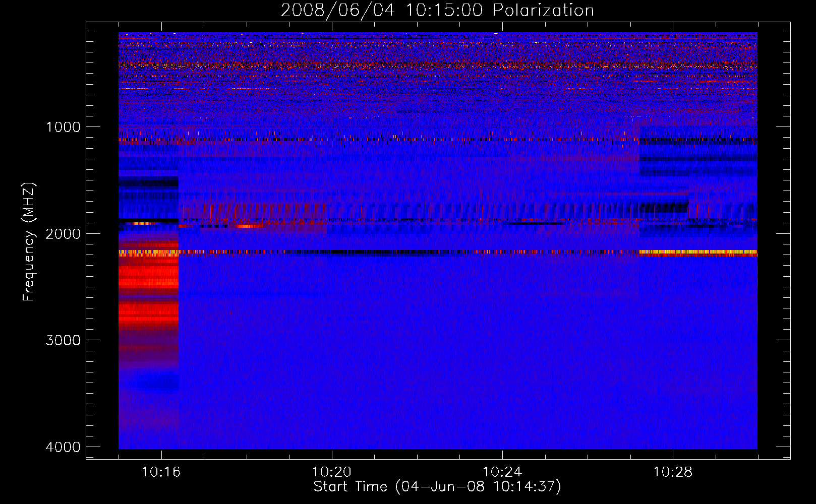
Task: Click the "3000" frequency tick label
Action: tap(63, 340)
